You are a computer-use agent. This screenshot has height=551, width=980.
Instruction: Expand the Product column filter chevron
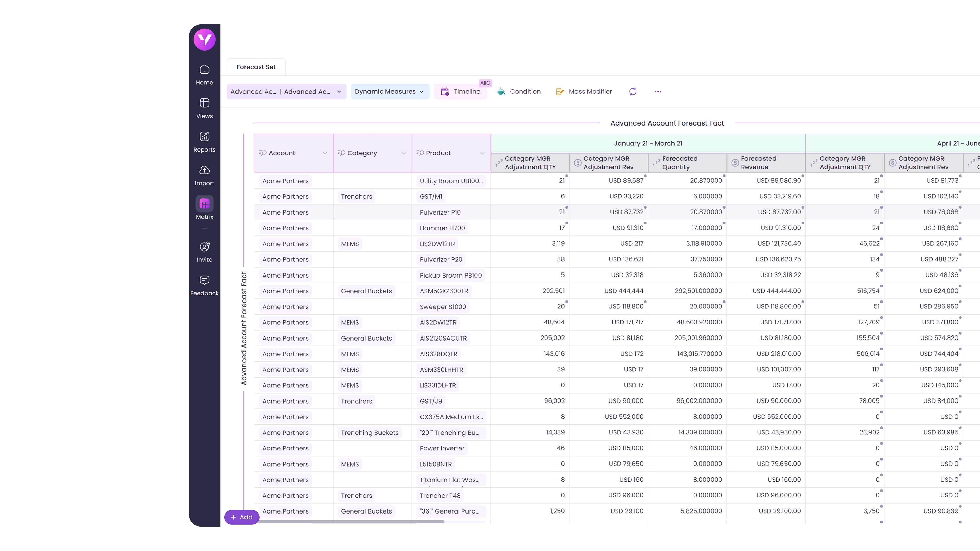[x=482, y=153]
